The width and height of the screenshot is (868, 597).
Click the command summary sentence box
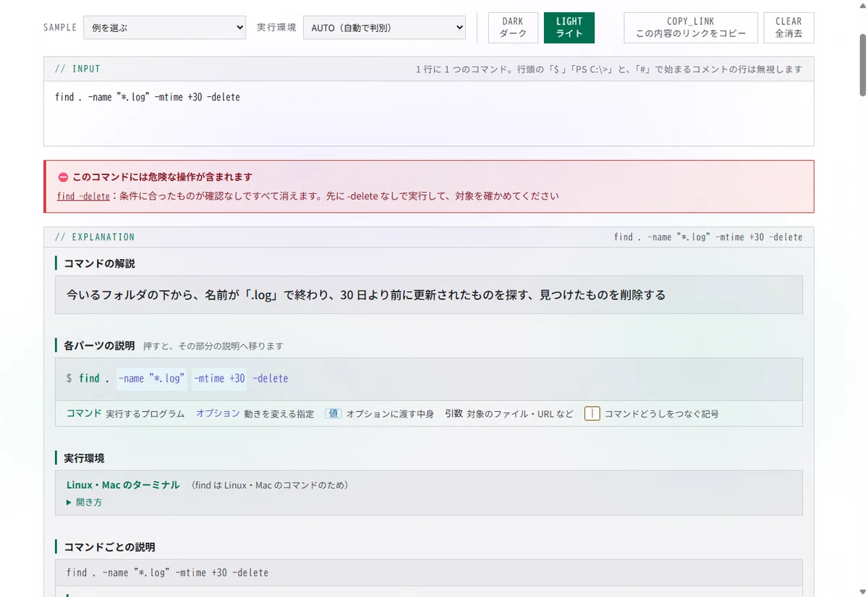429,295
